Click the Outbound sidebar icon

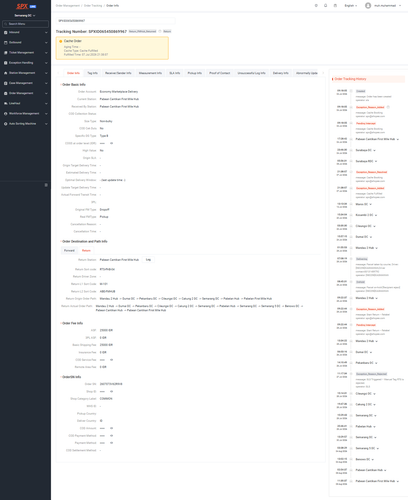point(6,43)
